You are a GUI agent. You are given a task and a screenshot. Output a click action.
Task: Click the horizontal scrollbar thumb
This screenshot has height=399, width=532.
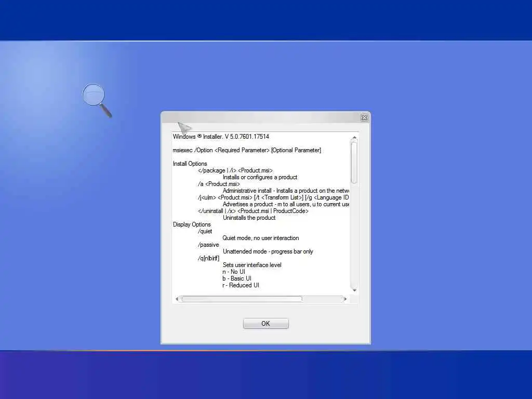pos(242,299)
